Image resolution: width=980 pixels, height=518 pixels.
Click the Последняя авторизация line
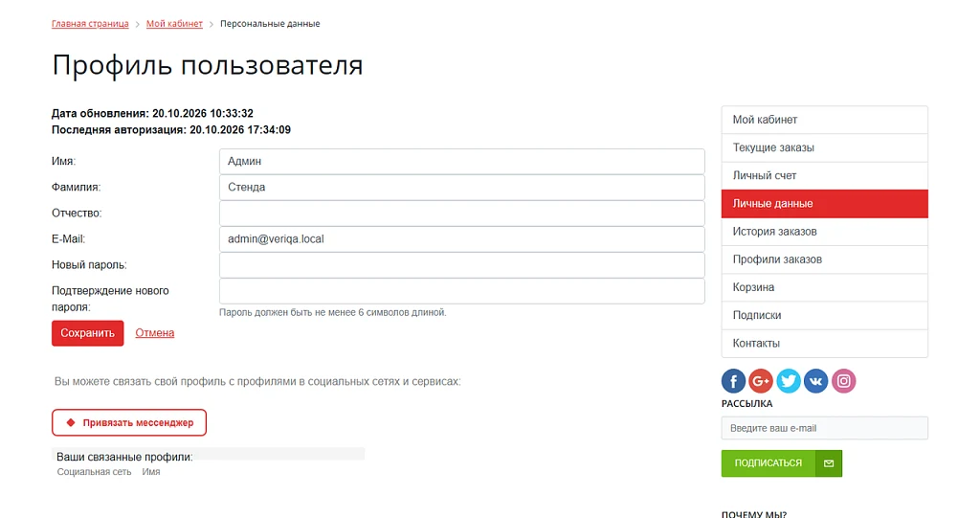coord(171,130)
